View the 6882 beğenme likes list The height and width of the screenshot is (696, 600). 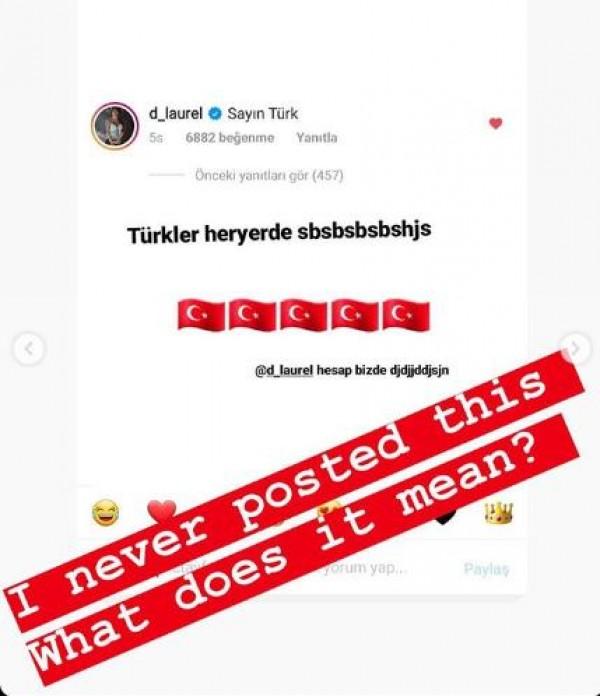[229, 138]
